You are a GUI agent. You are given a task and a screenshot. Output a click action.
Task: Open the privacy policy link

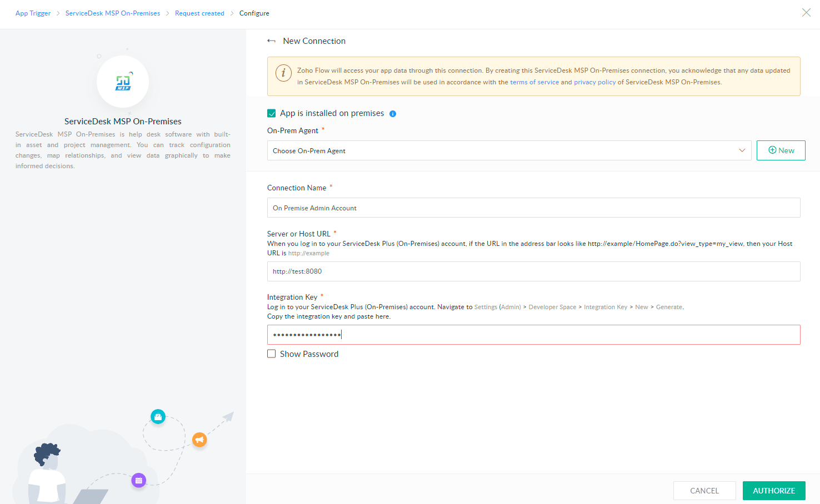click(594, 82)
